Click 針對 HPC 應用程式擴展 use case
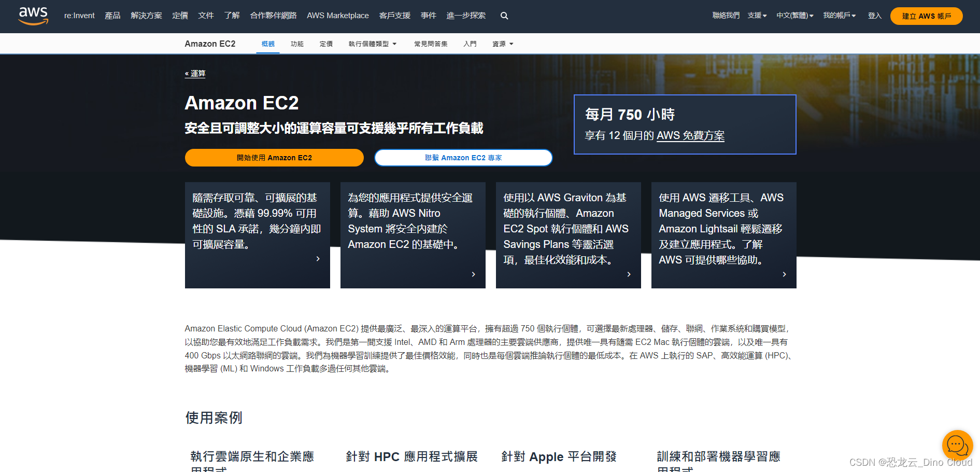The height and width of the screenshot is (472, 980). 411,456
